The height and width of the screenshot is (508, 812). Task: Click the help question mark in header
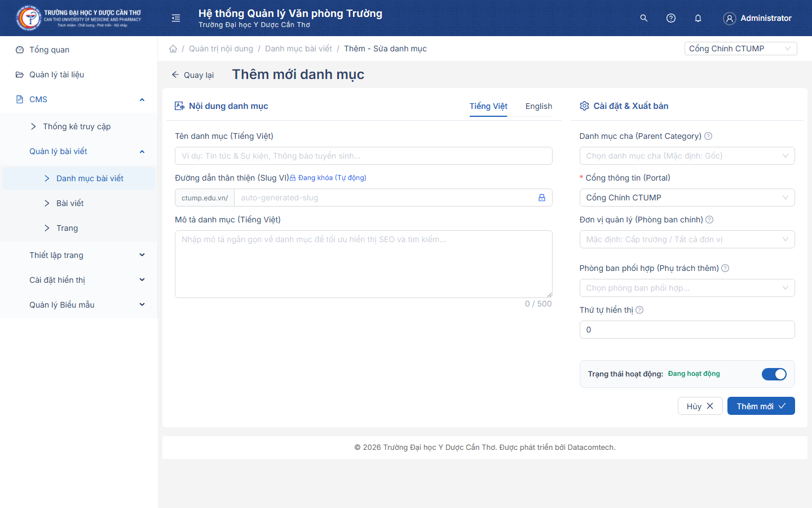pos(671,18)
